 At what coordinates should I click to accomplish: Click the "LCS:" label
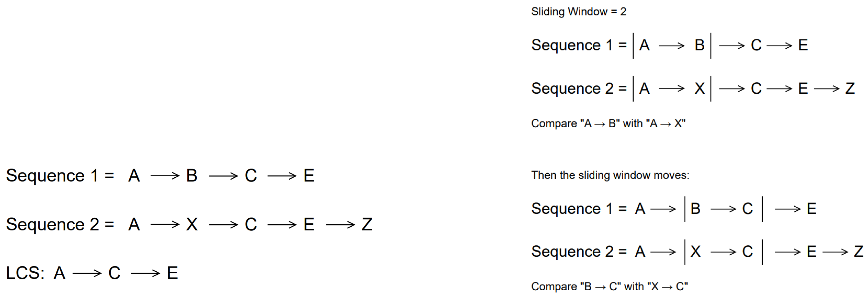click(x=25, y=273)
